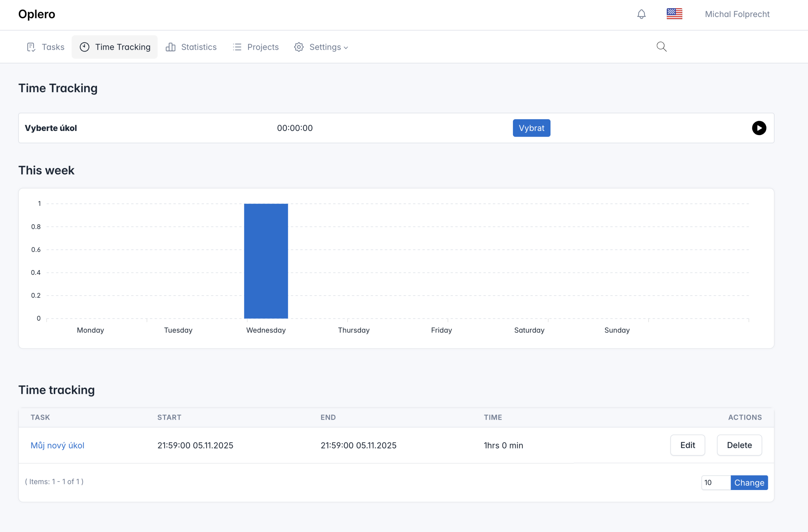808x532 pixels.
Task: Open the Statistics tab
Action: 199,47
